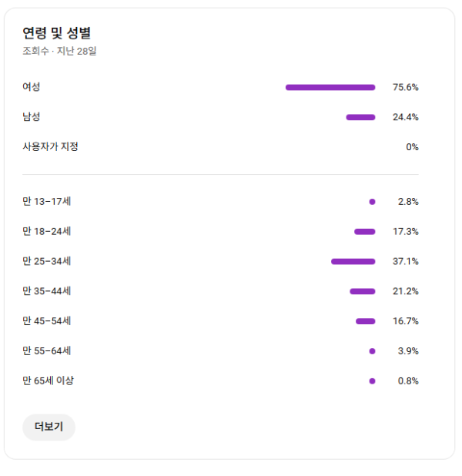
Task: Select the 만 45–54세 bar
Action: [x=366, y=321]
